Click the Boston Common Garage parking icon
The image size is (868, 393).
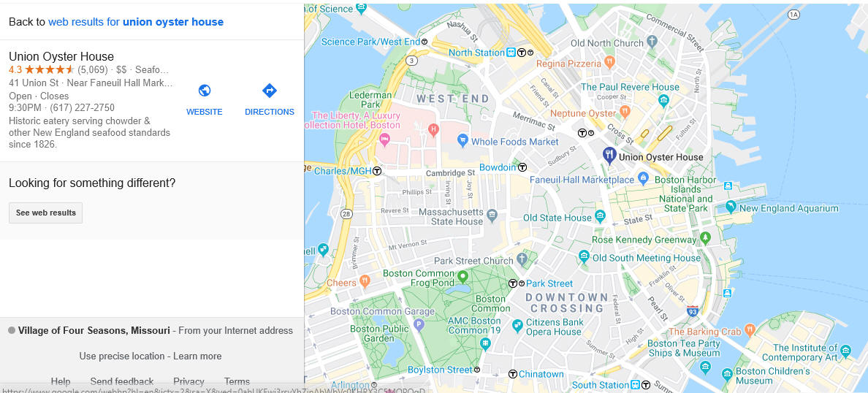[419, 325]
